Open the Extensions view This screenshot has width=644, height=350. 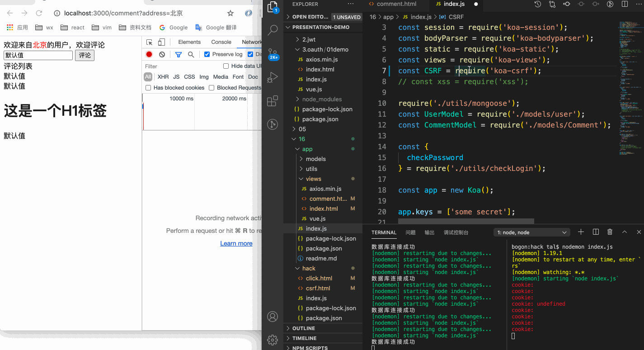pyautogui.click(x=273, y=101)
